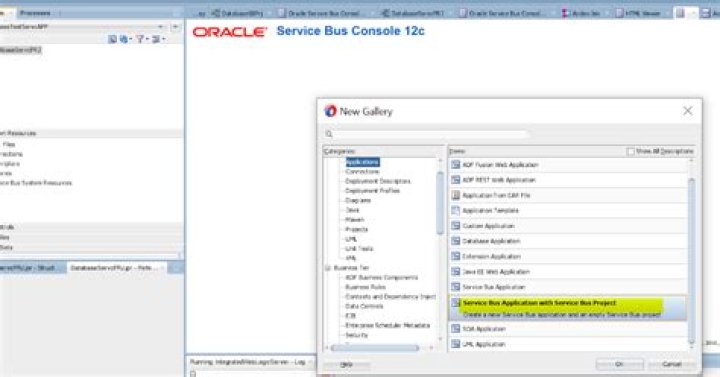The image size is (720, 377).
Task: Click the refresh icon in Applications panel toolbar
Action: [x=125, y=39]
